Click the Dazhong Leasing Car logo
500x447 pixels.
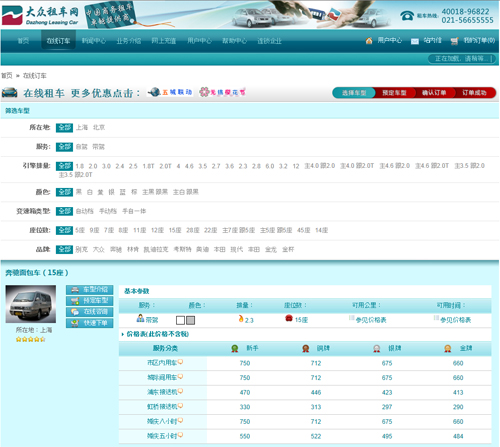click(x=40, y=15)
